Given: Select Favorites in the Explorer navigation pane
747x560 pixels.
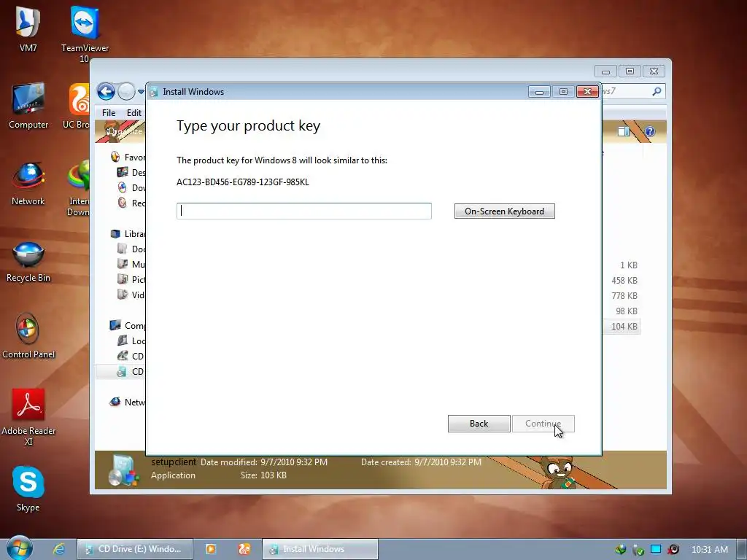Looking at the screenshot, I should (127, 157).
